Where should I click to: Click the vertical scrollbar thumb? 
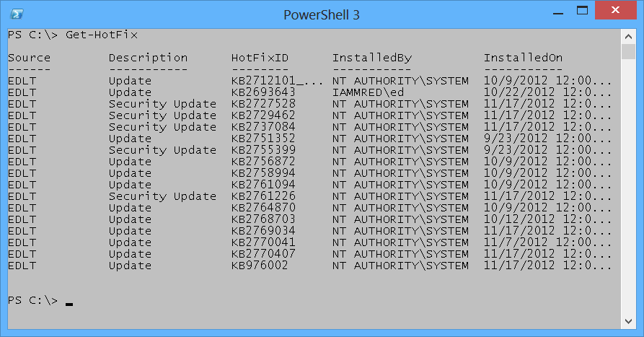(627, 52)
